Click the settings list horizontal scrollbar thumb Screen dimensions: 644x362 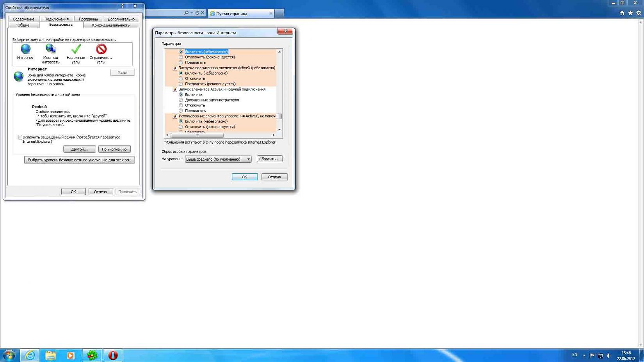[x=197, y=135]
